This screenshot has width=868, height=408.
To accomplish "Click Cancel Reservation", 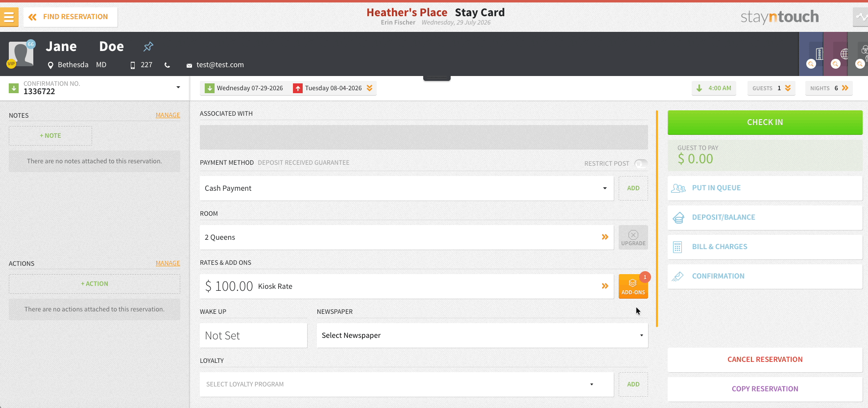I will coord(765,360).
